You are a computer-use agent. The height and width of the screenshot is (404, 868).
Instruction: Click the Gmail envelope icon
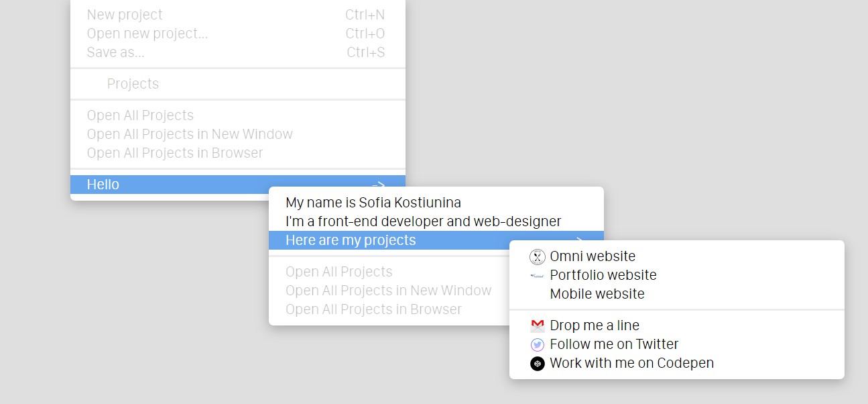pos(537,326)
